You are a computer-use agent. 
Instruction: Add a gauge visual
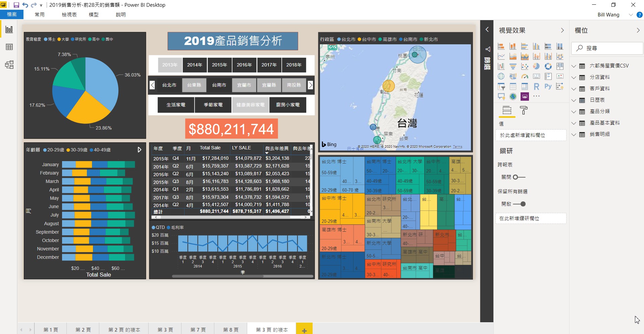coord(525,77)
